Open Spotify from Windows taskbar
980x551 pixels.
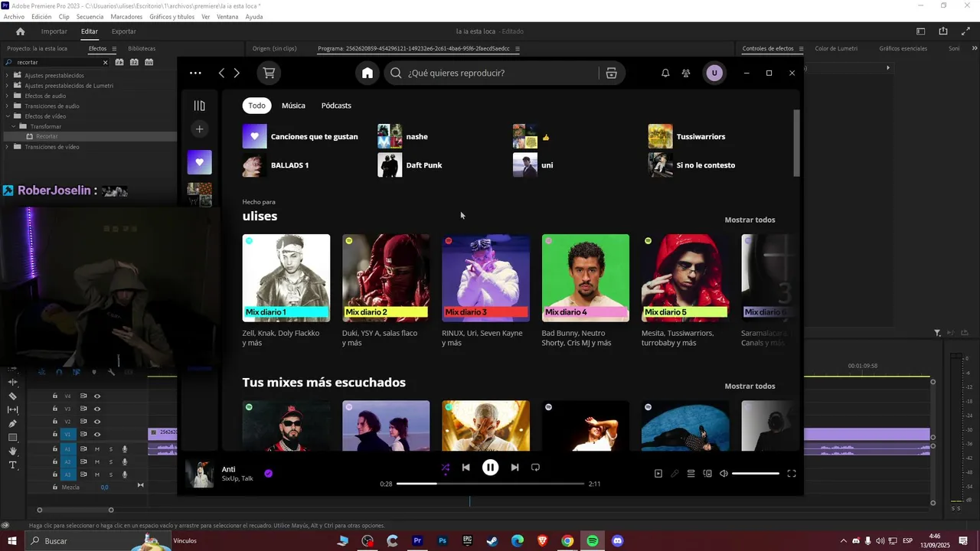pyautogui.click(x=593, y=541)
